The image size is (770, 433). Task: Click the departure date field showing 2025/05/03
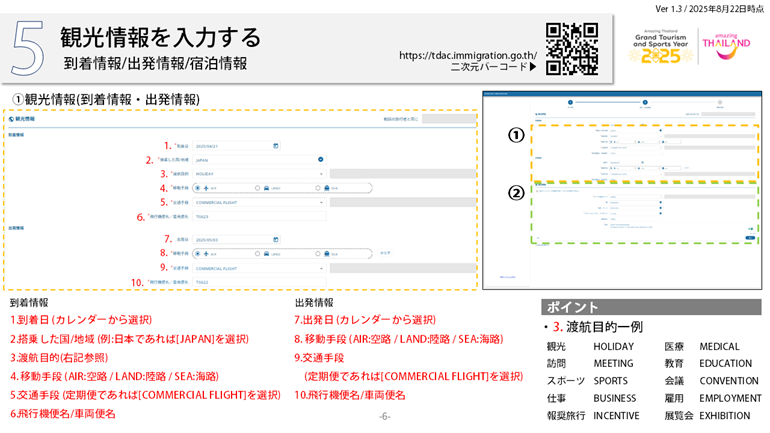click(x=236, y=240)
